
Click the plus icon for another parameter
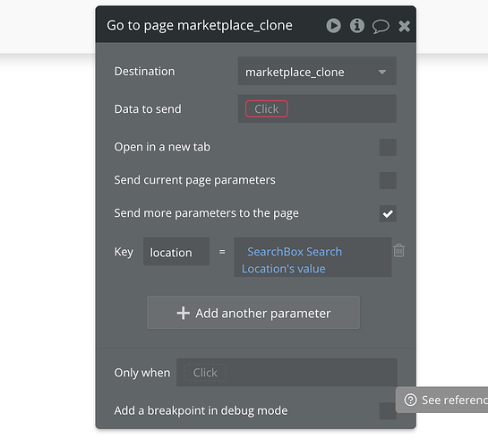[x=184, y=314]
